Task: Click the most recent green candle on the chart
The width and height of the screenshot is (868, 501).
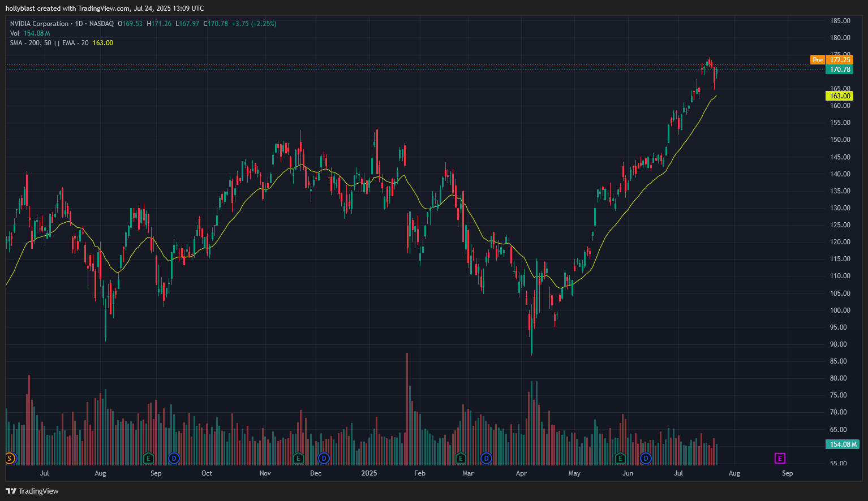Action: [716, 72]
